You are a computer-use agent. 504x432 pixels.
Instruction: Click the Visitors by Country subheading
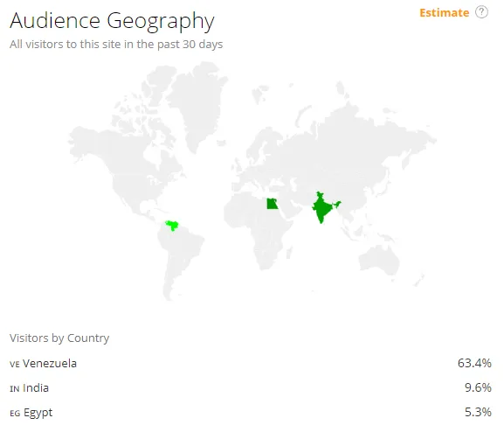coord(59,338)
